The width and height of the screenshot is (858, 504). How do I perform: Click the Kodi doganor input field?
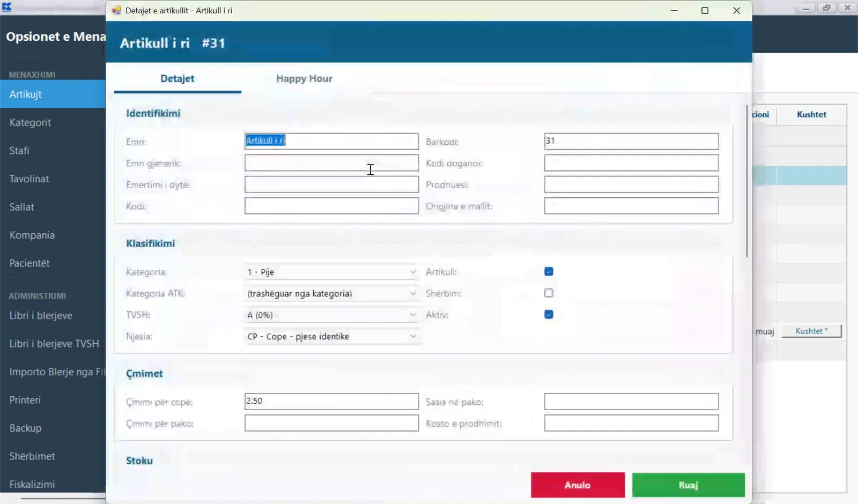click(631, 162)
